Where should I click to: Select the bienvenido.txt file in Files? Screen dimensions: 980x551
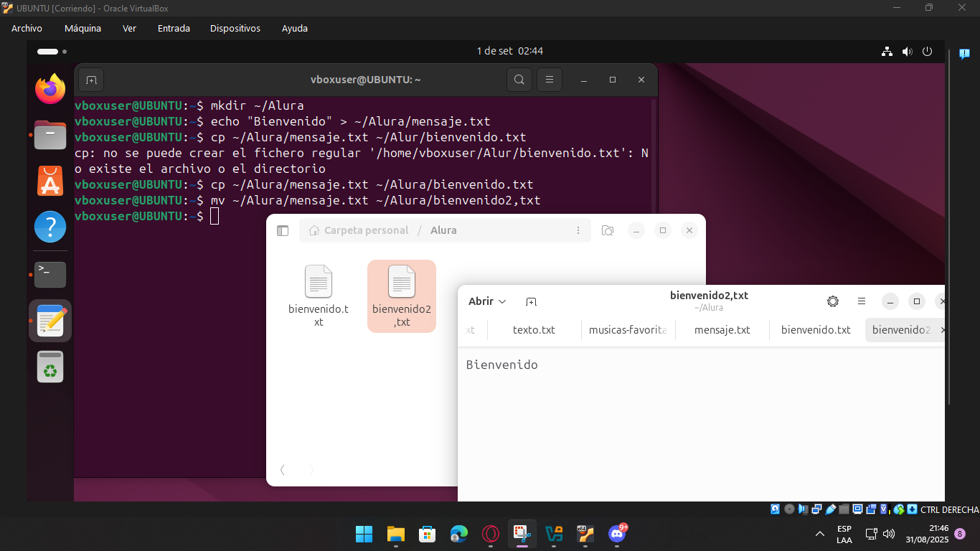pos(319,296)
